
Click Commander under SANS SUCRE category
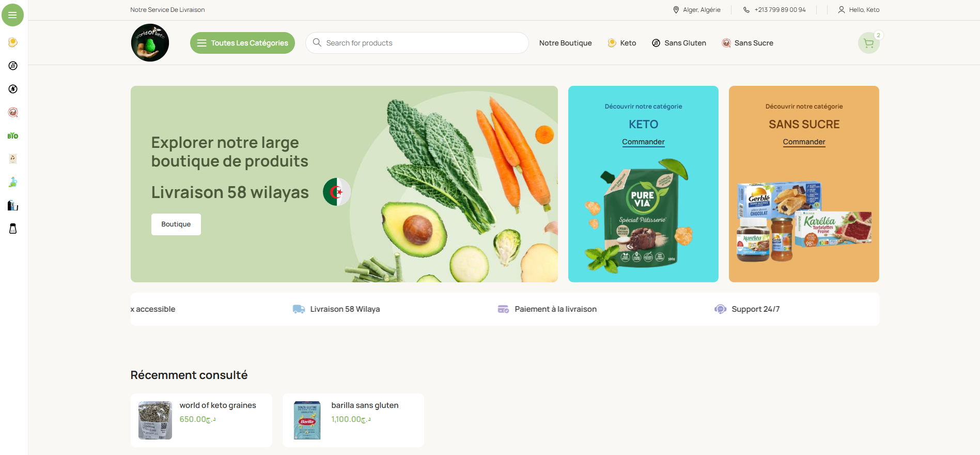coord(804,142)
